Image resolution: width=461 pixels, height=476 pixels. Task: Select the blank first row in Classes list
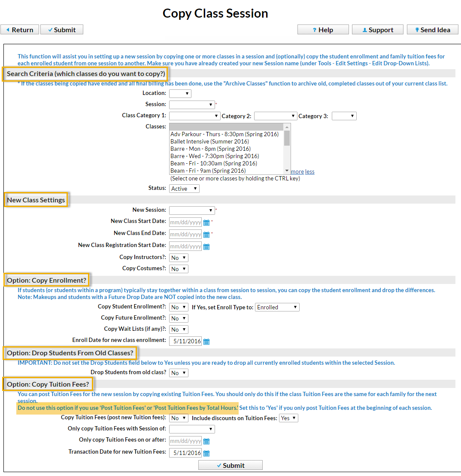(226, 127)
